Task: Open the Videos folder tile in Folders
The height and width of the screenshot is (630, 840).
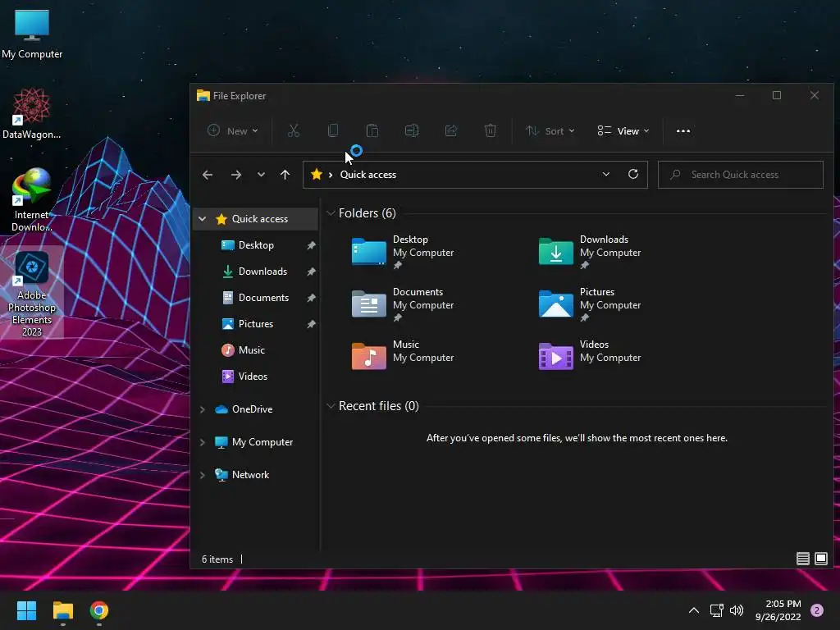Action: click(x=589, y=356)
